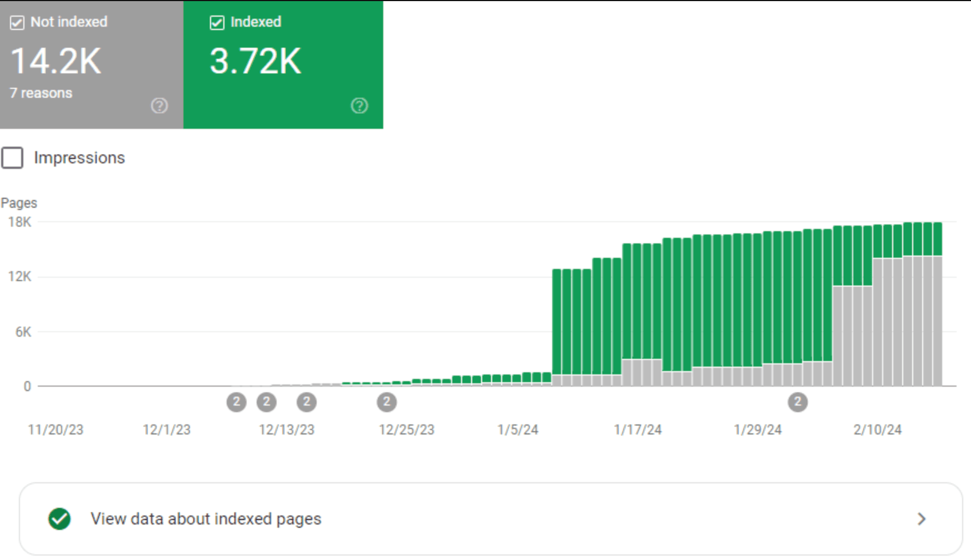
Task: Select the 14.2K not indexed count
Action: click(x=56, y=61)
